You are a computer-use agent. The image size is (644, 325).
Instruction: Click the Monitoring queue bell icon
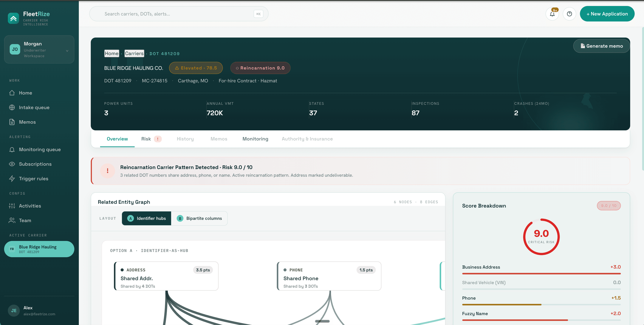pos(12,149)
